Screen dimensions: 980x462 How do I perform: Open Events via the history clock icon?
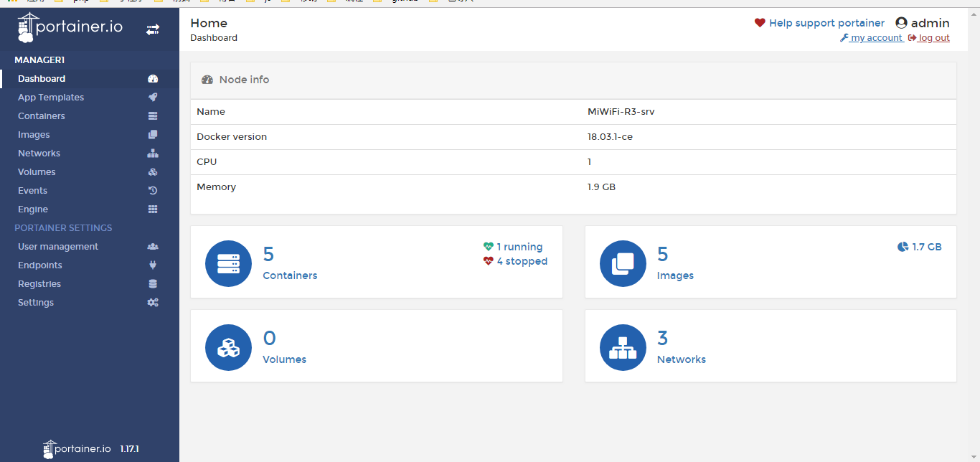click(x=152, y=190)
